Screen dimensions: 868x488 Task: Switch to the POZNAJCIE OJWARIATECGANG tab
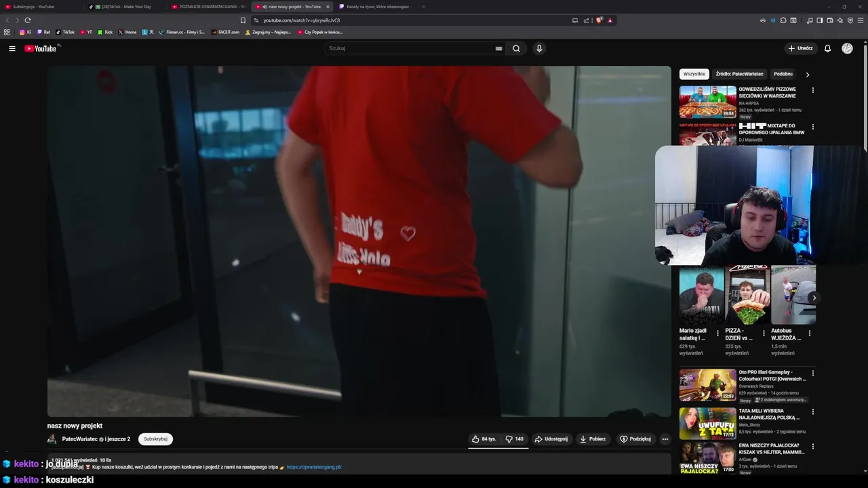click(209, 7)
